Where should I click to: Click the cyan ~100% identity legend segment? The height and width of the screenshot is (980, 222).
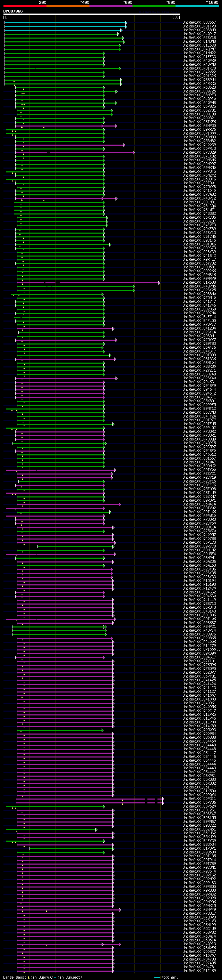click(x=197, y=6)
